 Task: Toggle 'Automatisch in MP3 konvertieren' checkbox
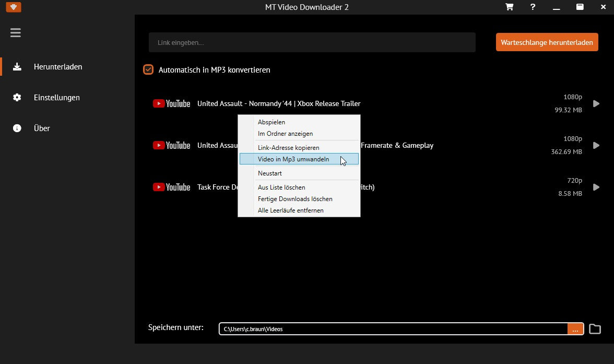click(x=148, y=69)
